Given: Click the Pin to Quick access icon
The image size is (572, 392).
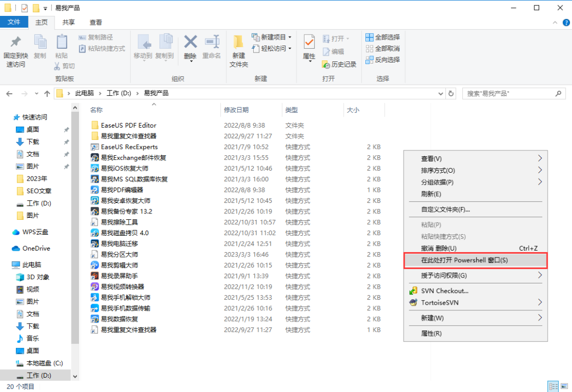Looking at the screenshot, I should pos(15,42).
